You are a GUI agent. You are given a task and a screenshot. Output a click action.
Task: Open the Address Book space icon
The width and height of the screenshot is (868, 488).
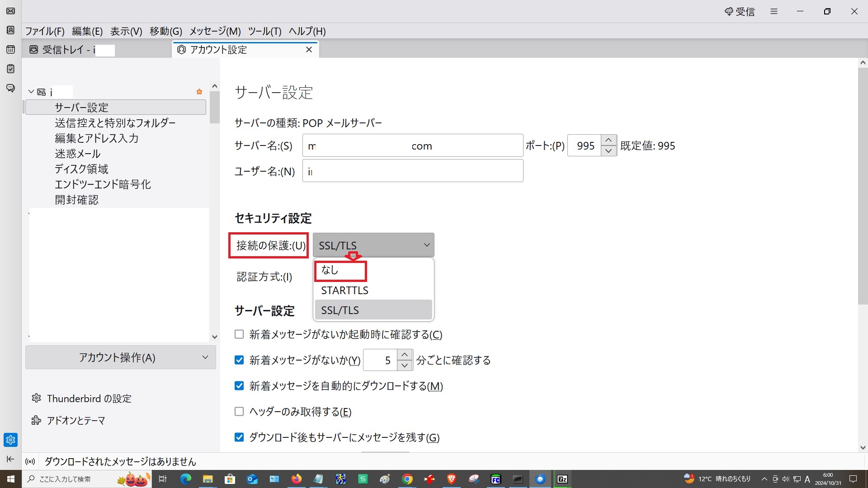click(10, 30)
